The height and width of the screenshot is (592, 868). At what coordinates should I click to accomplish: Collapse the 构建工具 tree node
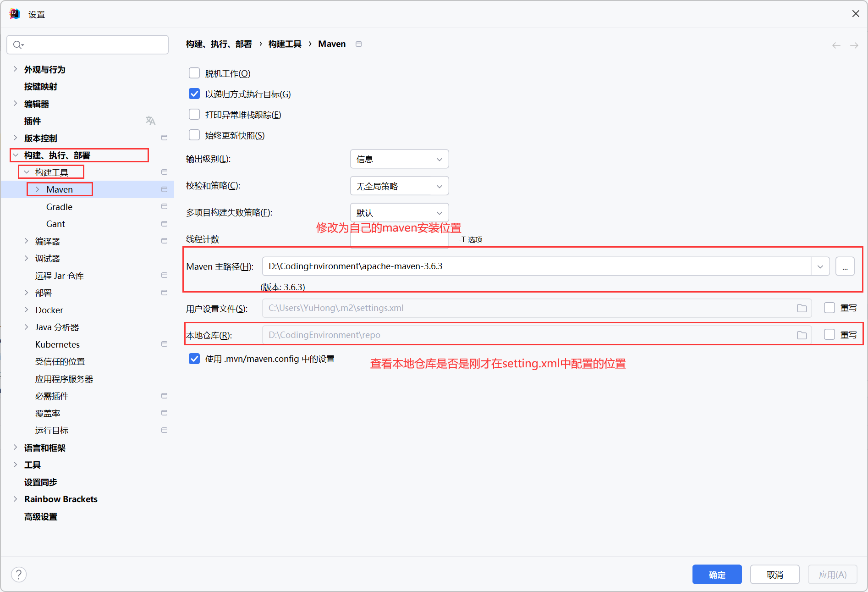click(x=27, y=172)
